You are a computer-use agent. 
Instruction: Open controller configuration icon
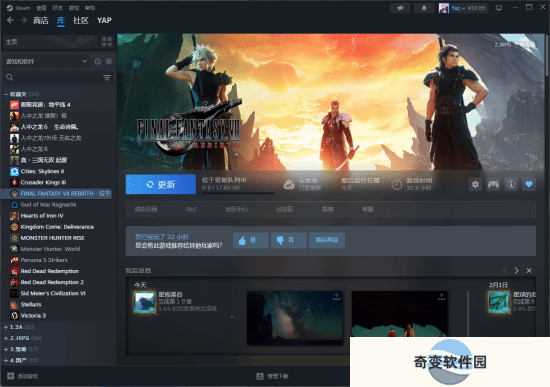tap(493, 184)
